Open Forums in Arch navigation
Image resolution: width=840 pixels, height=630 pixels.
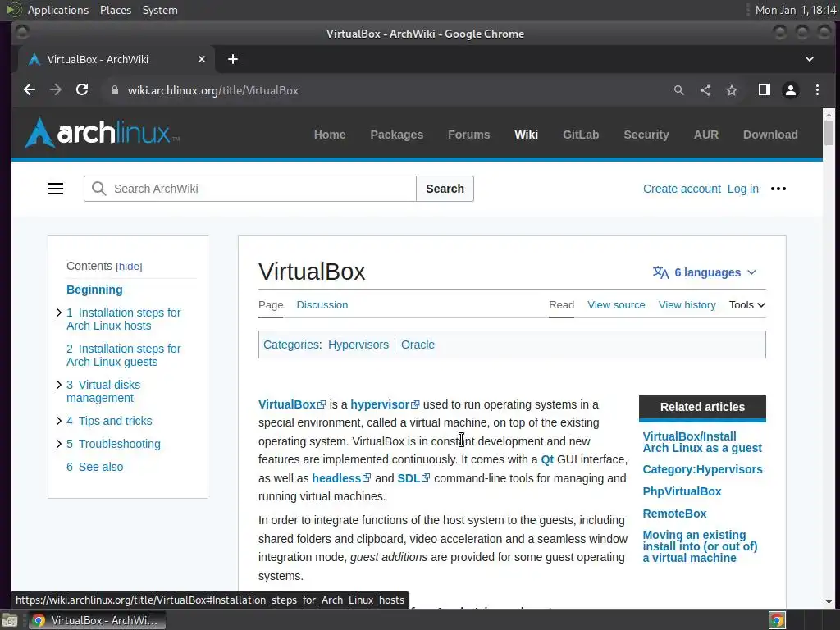[x=468, y=135]
